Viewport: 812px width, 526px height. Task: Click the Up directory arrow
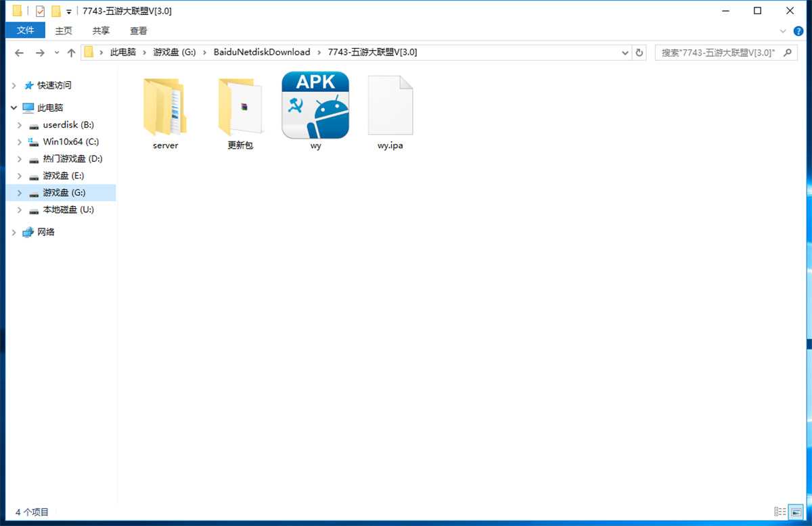click(x=71, y=53)
